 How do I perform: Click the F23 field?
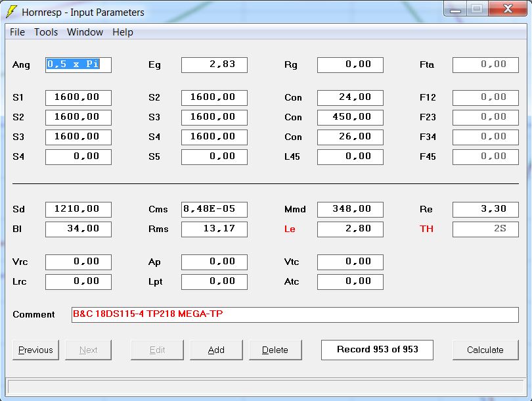click(x=485, y=118)
